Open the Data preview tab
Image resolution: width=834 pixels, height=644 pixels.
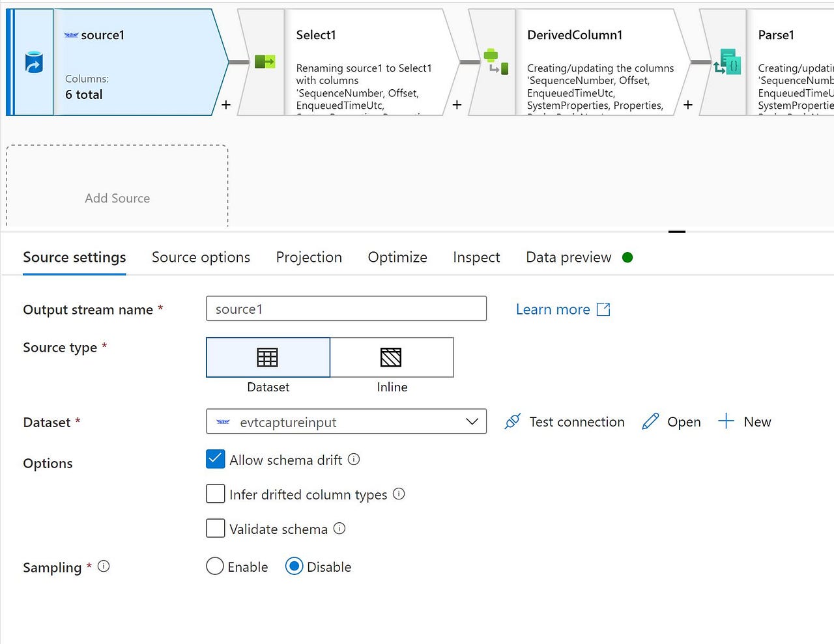click(568, 257)
